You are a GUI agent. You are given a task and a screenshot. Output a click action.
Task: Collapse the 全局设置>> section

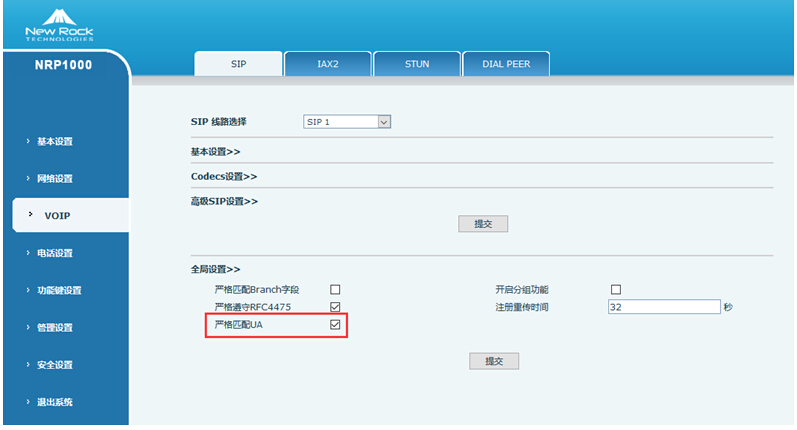pos(216,269)
